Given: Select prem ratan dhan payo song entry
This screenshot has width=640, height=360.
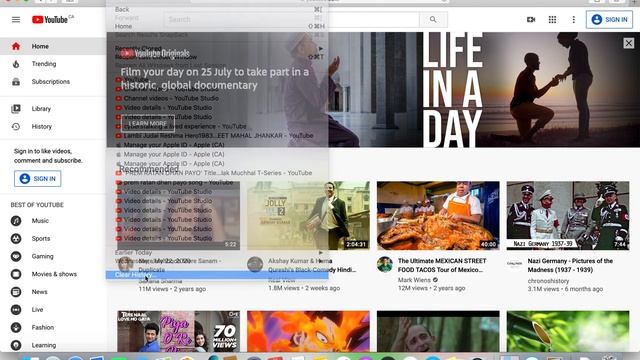Looking at the screenshot, I should [x=217, y=182].
